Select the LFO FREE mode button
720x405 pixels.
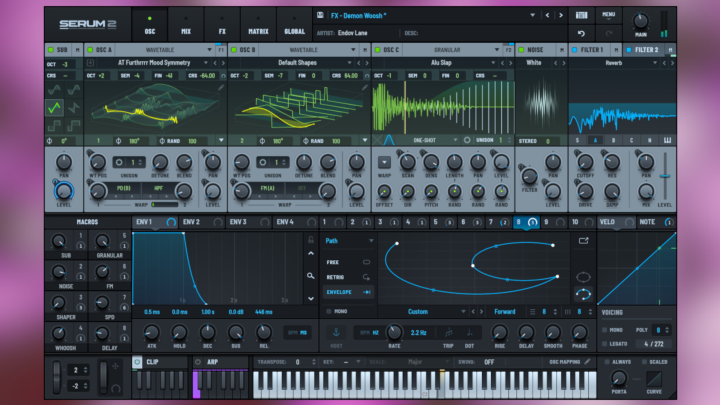coord(348,262)
